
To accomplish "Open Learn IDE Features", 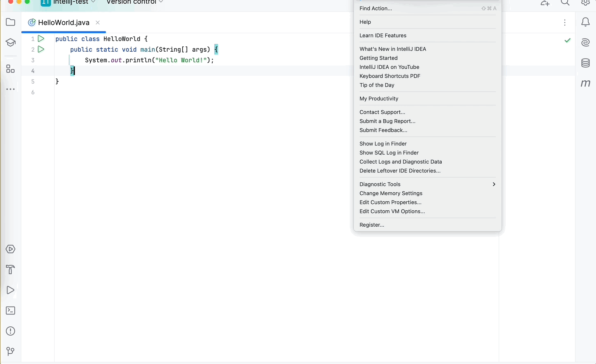I will point(427,36).
